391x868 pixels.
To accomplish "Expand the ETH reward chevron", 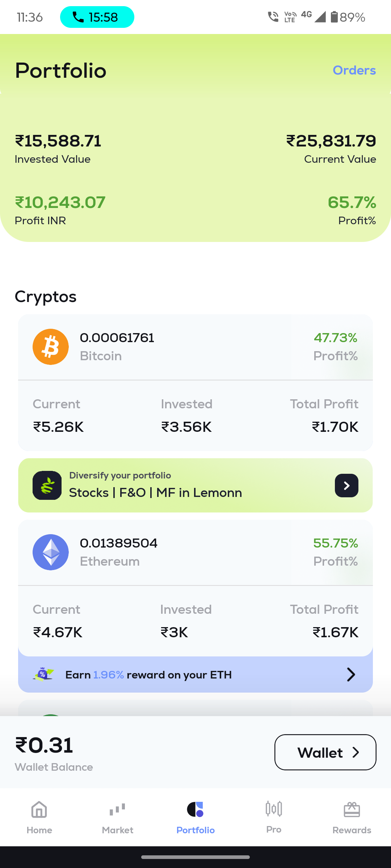I will (x=351, y=675).
